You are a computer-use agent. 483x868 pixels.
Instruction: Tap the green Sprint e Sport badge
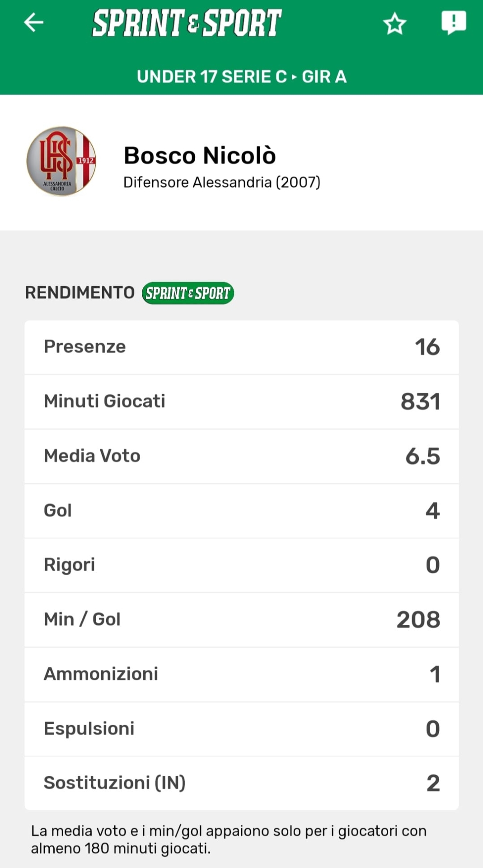pos(188,293)
